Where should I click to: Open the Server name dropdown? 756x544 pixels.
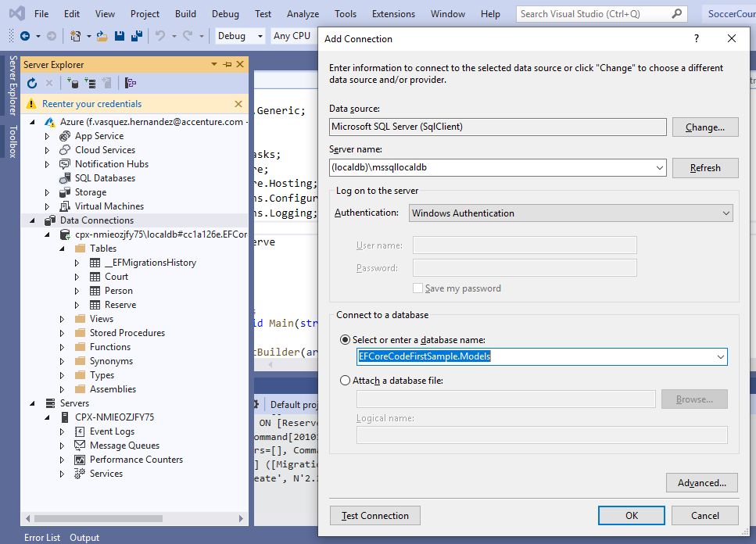(x=659, y=168)
